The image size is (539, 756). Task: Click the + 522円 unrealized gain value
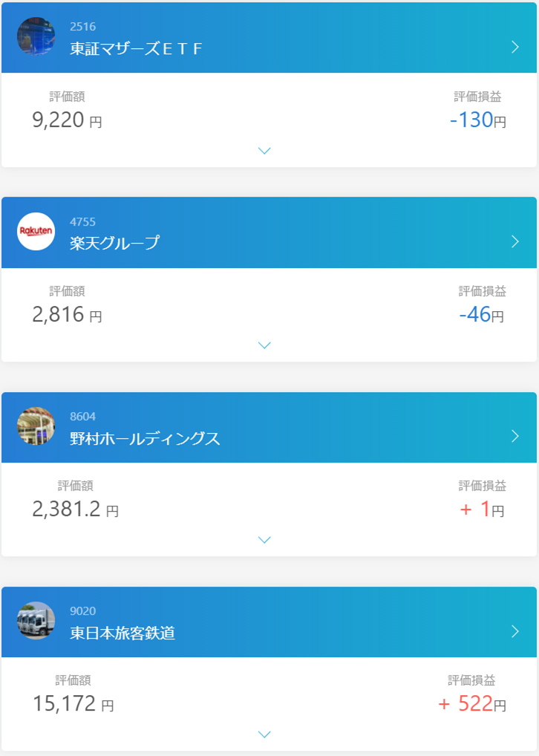point(472,704)
